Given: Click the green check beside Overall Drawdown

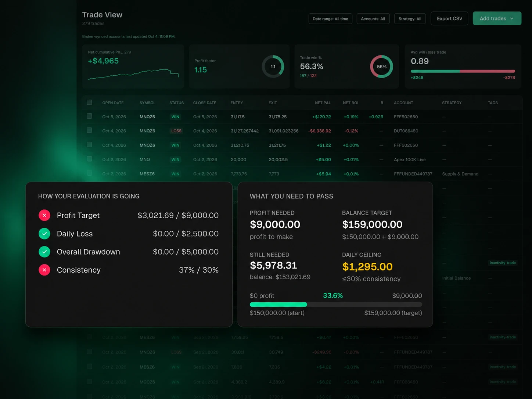Looking at the screenshot, I should point(44,252).
